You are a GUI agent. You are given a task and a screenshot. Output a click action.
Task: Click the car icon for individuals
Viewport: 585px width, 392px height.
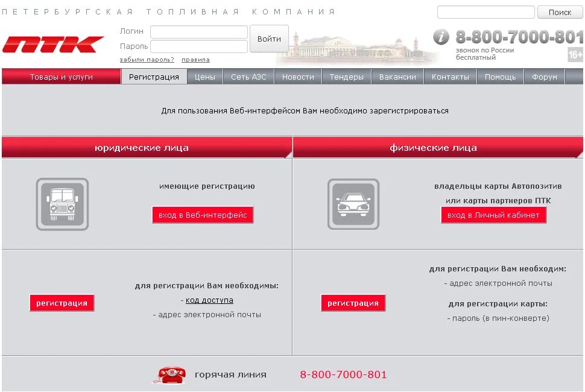353,204
